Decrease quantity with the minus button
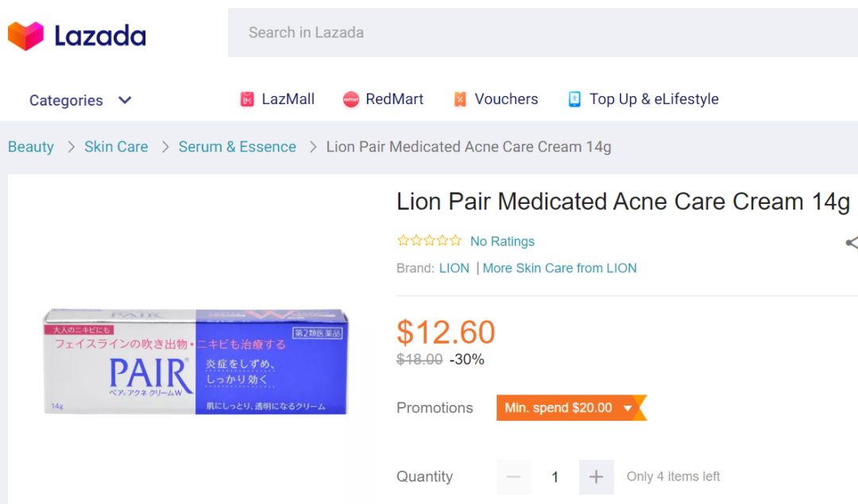The image size is (858, 504). [x=514, y=477]
